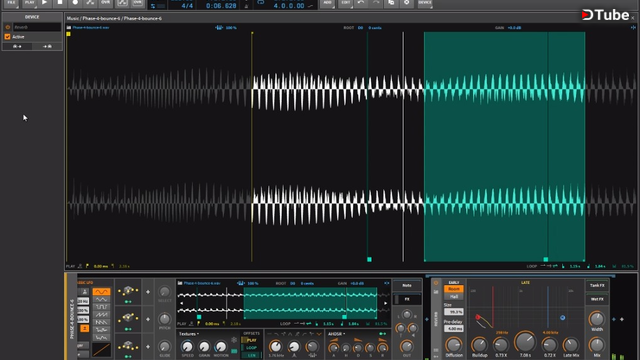Open the second modulator slot icon

click(x=128, y=318)
